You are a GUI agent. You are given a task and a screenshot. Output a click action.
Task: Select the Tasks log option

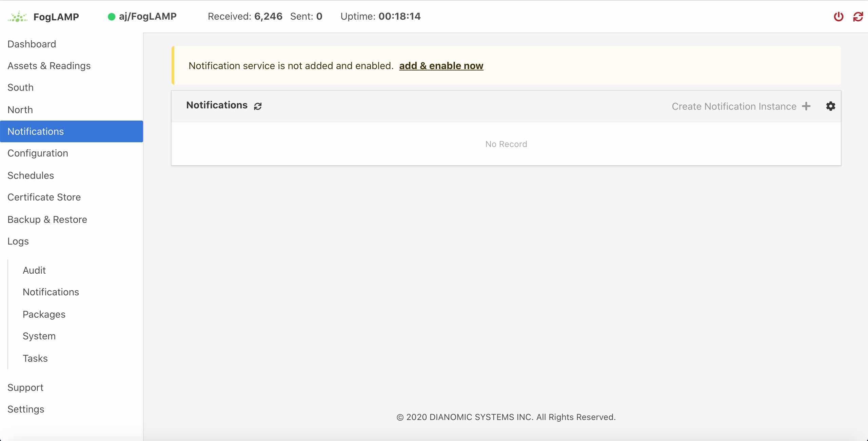coord(35,358)
